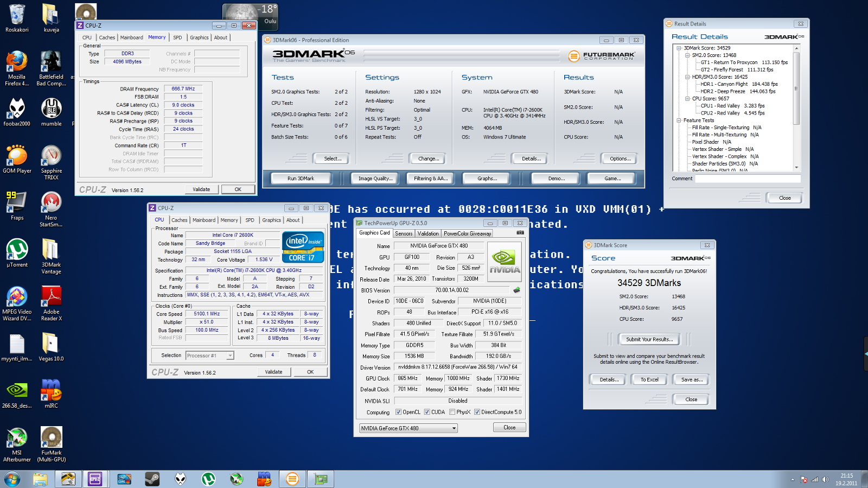Click the Result Details tree scrollbar thumb
The image size is (868, 488).
pos(796,87)
